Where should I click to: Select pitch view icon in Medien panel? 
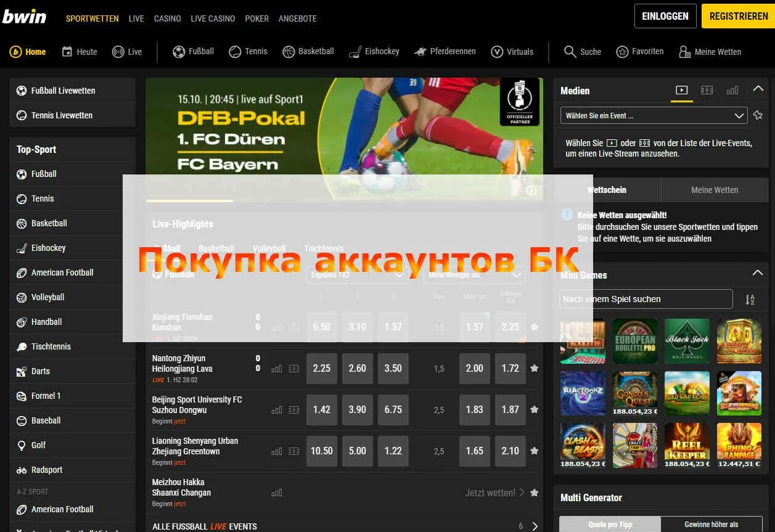[707, 90]
